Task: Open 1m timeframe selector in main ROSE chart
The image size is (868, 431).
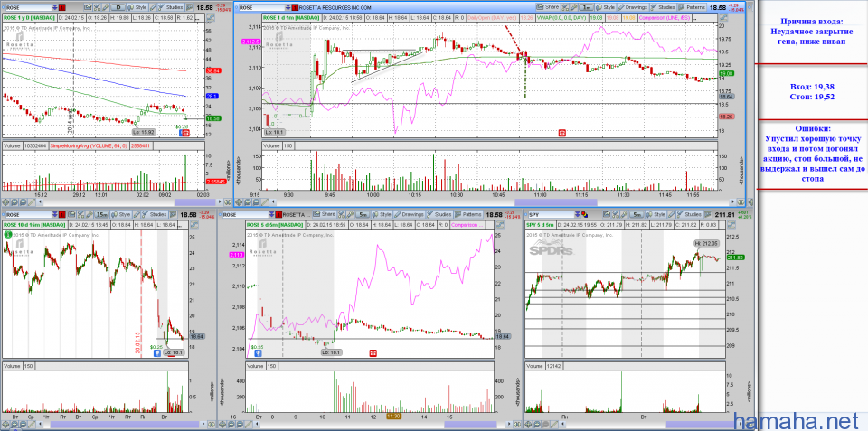Action: click(x=586, y=7)
